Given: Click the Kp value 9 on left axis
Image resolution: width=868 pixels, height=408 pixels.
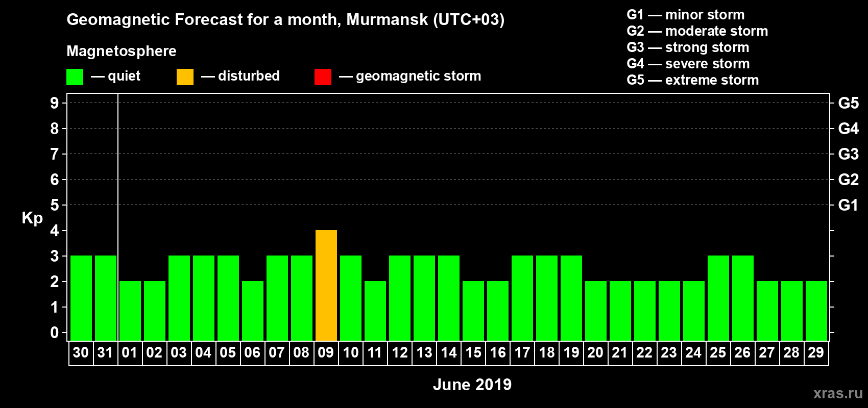Looking at the screenshot, I should pos(55,103).
